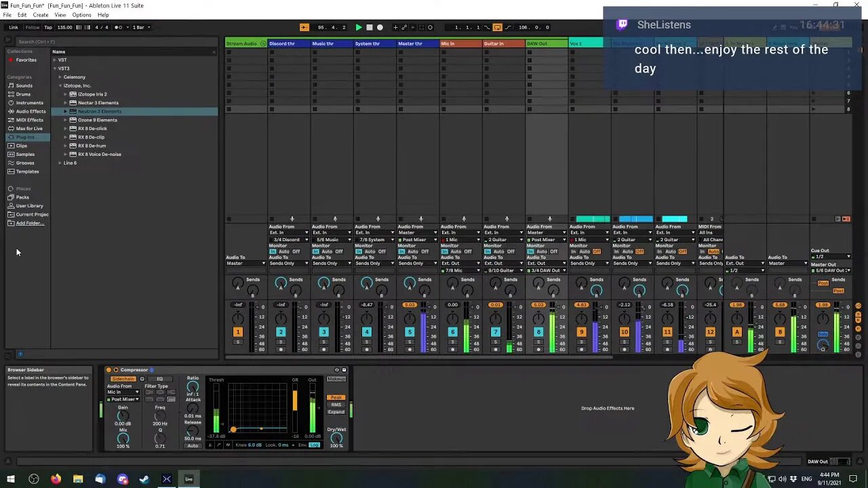Select MIDI Effects category in browser
Image resolution: width=868 pixels, height=488 pixels.
(x=29, y=120)
